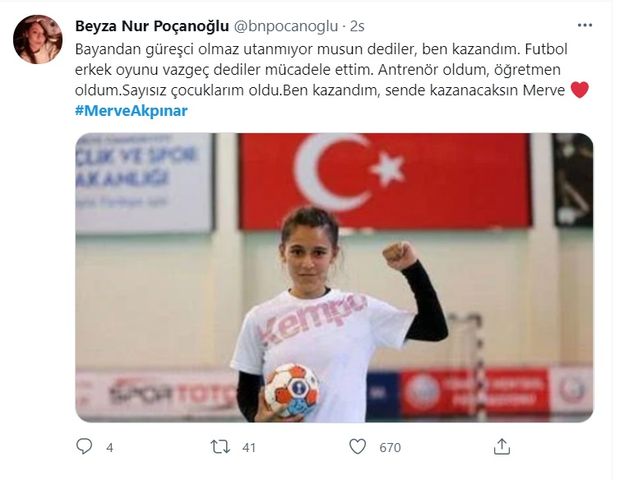Open the three-dot more options menu
Viewport: 620px width, 480px height.
[585, 25]
